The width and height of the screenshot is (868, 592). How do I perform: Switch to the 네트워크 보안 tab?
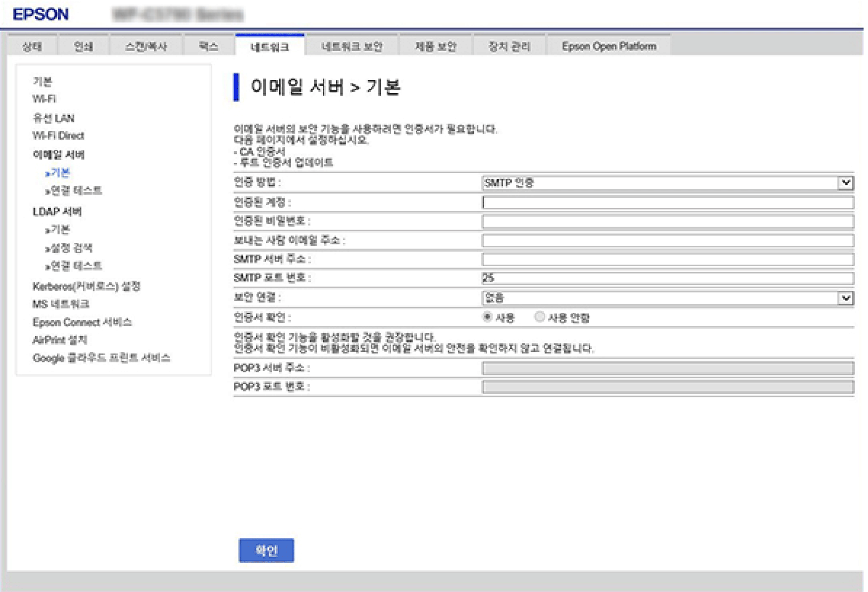352,47
